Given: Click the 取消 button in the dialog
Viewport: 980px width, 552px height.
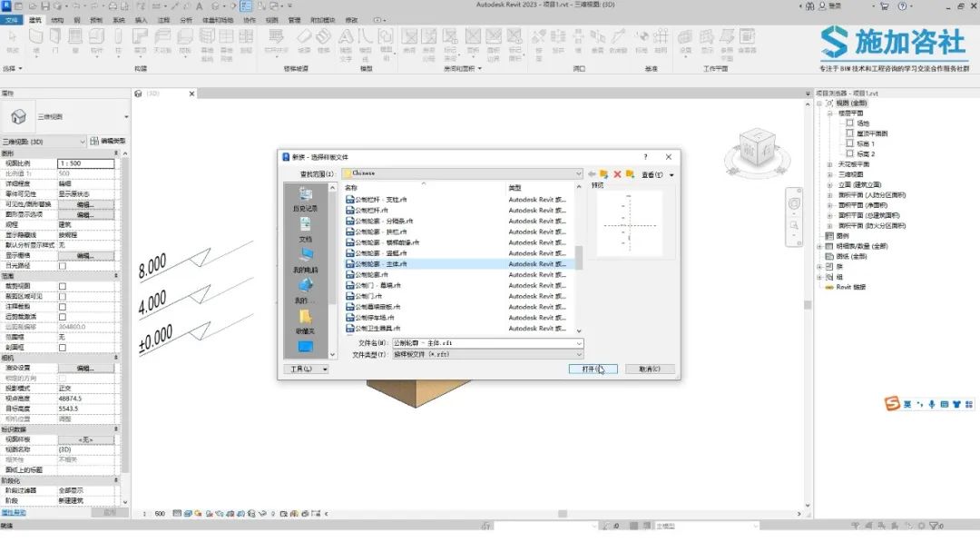Looking at the screenshot, I should point(650,369).
